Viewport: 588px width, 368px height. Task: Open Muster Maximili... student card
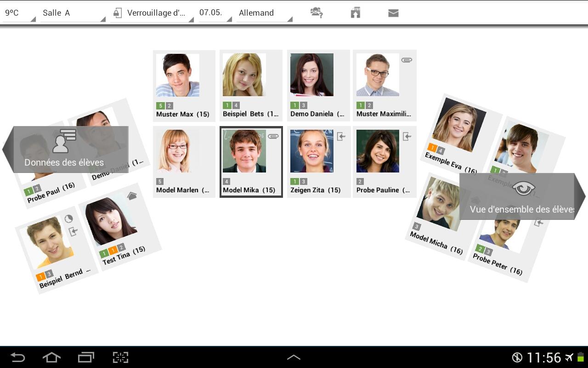pos(384,86)
